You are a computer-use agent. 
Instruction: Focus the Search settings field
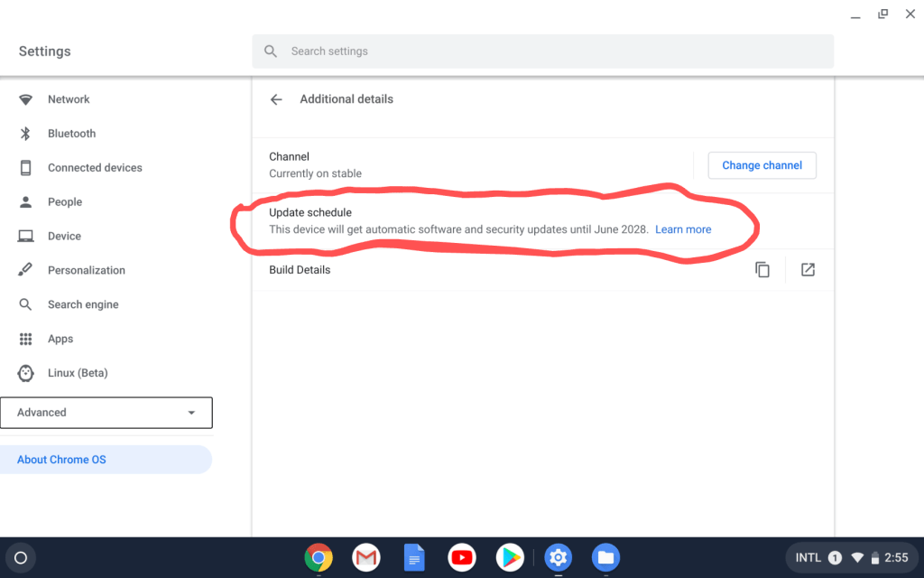[x=541, y=51]
